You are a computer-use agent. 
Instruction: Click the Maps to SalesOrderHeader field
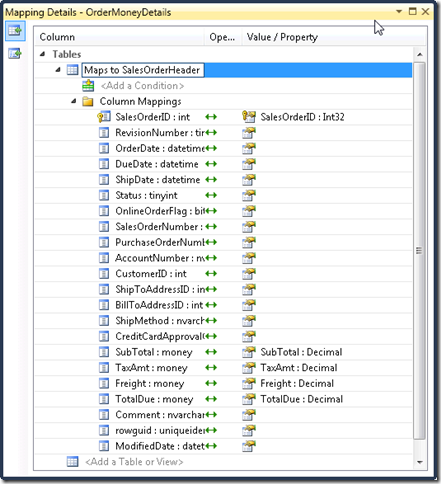[143, 70]
